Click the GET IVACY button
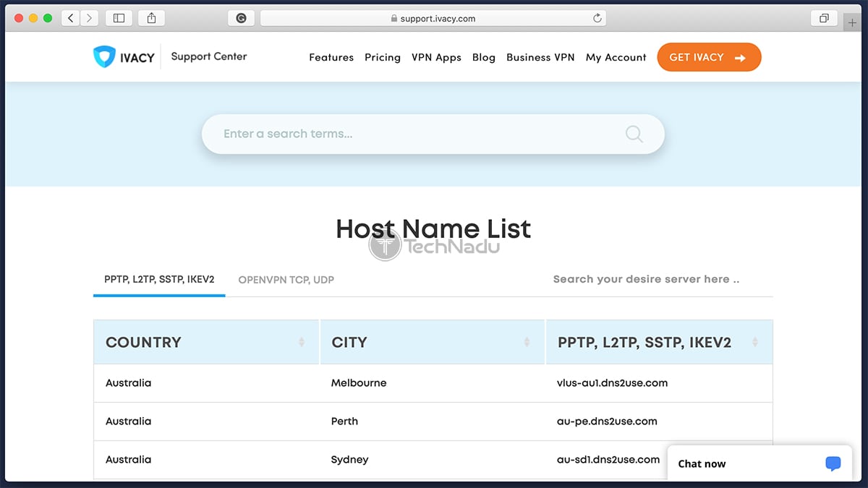The height and width of the screenshot is (488, 868). pyautogui.click(x=709, y=58)
